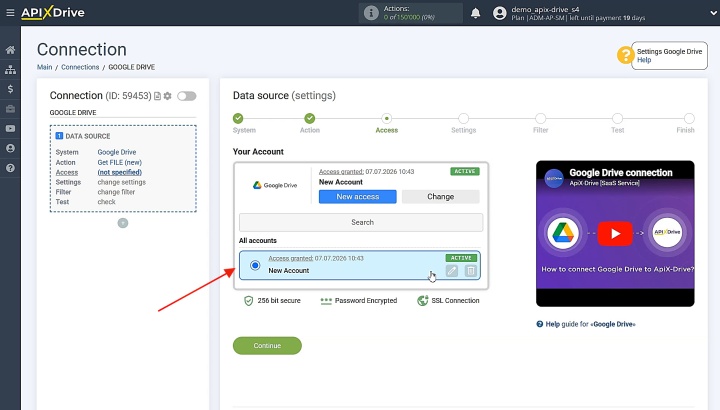
Task: Click the green Continue button
Action: [267, 346]
